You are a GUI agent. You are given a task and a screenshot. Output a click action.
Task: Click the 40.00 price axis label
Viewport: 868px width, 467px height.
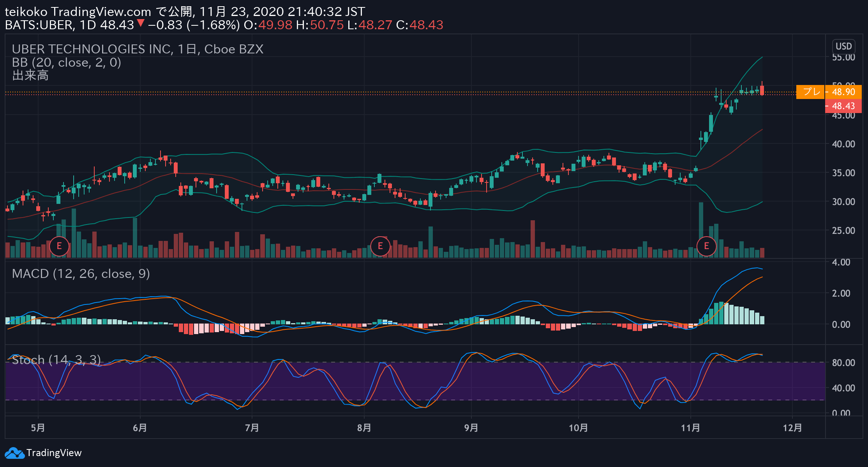[x=843, y=144]
